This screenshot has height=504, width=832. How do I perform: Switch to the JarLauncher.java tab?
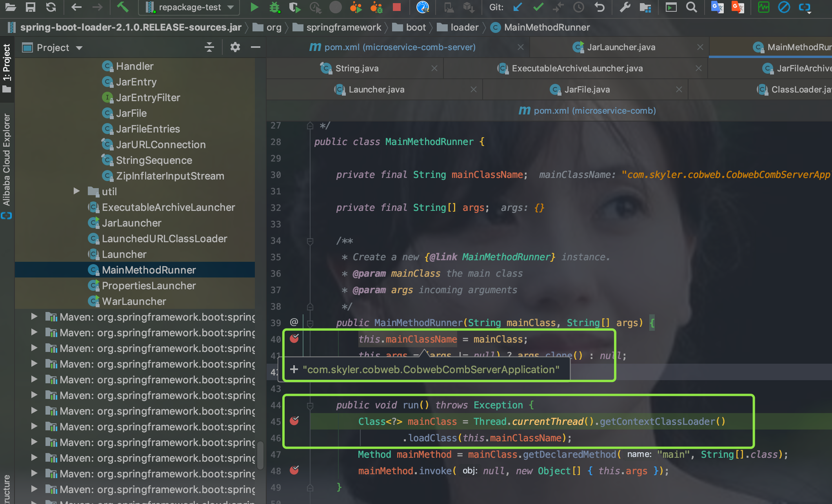point(621,47)
